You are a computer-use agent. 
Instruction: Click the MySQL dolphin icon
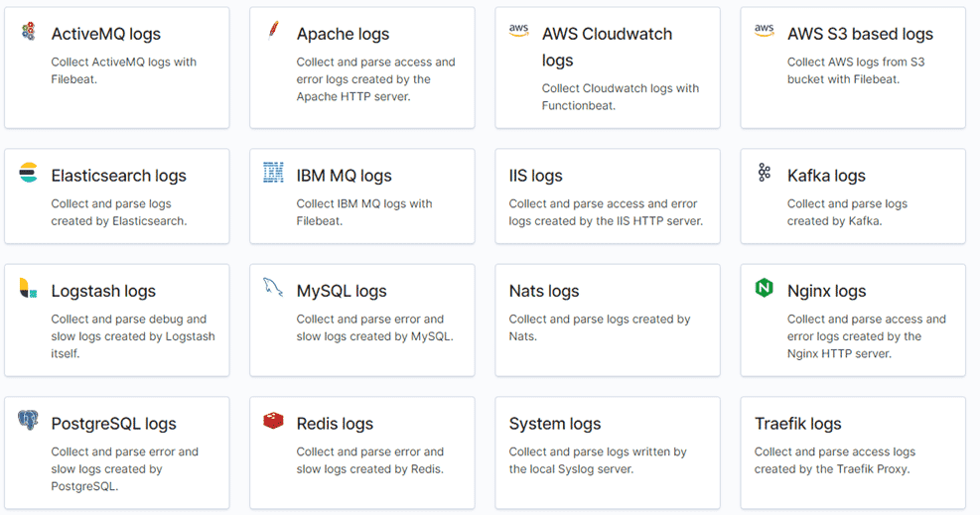[x=273, y=287]
